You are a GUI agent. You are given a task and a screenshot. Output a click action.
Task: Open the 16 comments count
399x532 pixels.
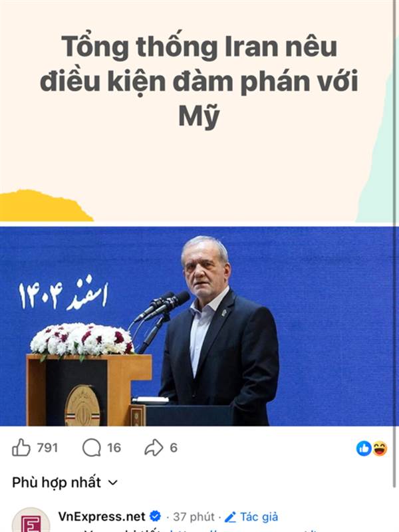pyautogui.click(x=114, y=448)
